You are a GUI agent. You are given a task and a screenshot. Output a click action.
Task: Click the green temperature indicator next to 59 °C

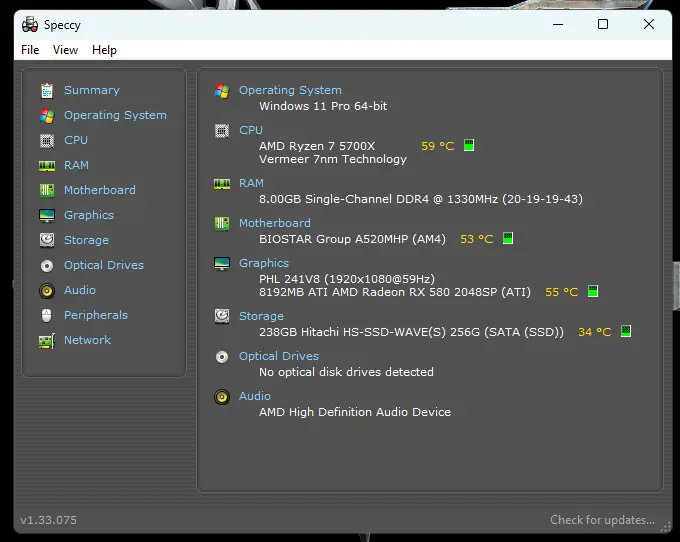click(x=469, y=145)
